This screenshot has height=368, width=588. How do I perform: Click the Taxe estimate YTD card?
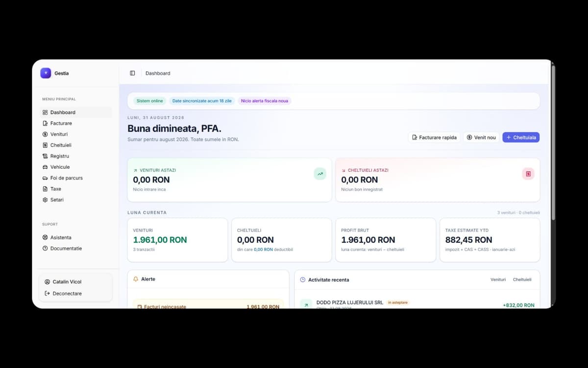[x=490, y=240]
